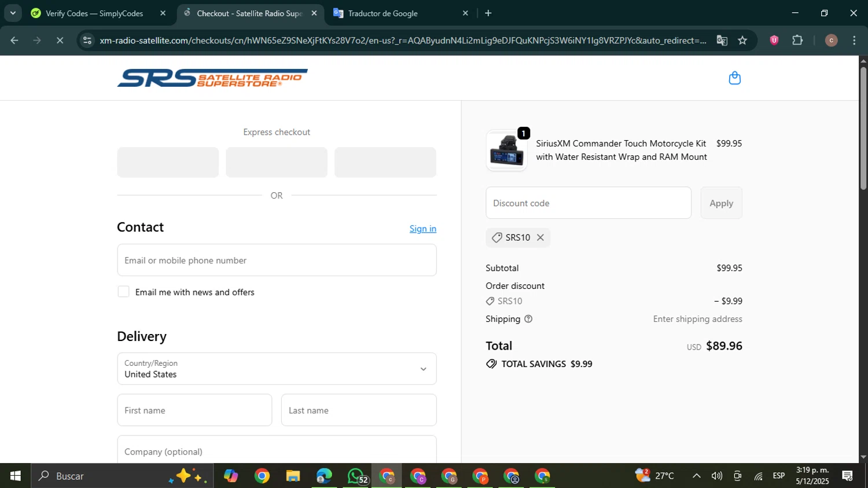
Task: Show hidden system tray icons
Action: pyautogui.click(x=697, y=476)
